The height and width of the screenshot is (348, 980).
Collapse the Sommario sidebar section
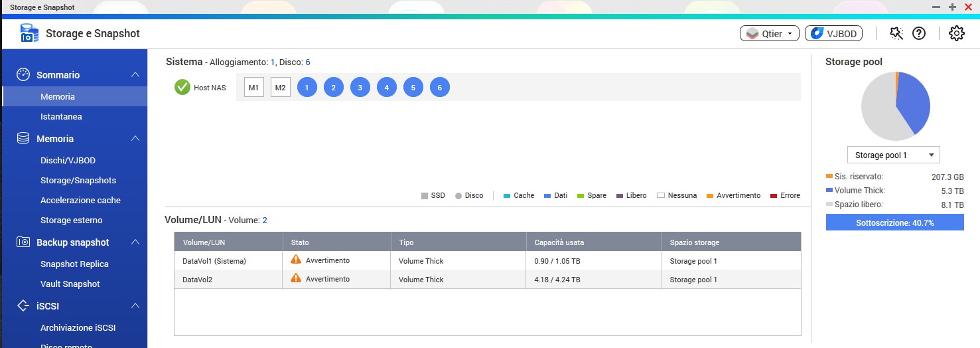click(x=135, y=75)
